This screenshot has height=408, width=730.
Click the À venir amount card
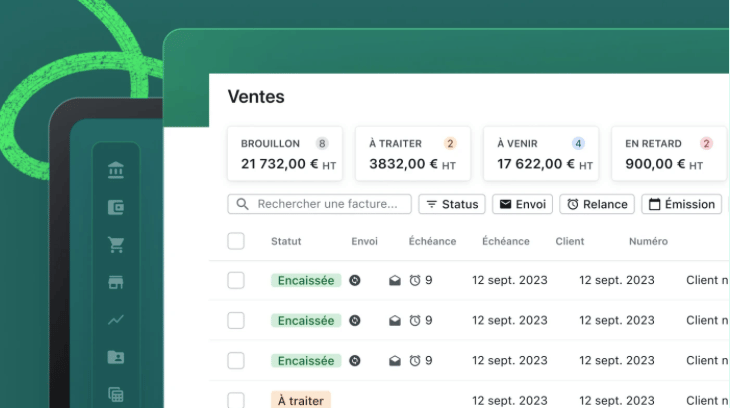tap(541, 154)
